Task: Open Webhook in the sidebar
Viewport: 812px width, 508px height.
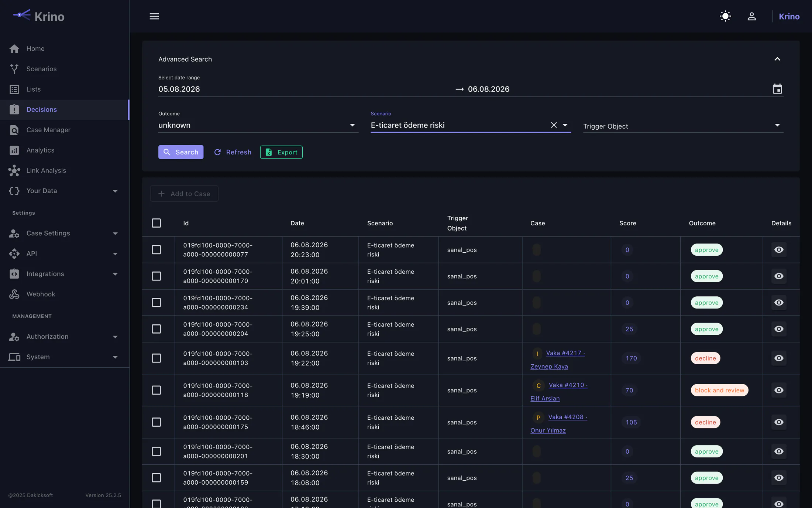Action: tap(65, 294)
